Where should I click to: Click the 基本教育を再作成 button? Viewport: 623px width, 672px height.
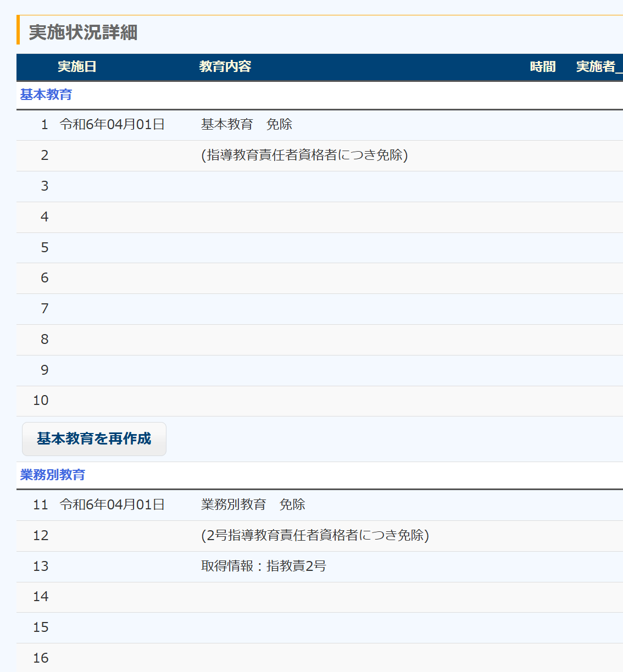coord(94,438)
